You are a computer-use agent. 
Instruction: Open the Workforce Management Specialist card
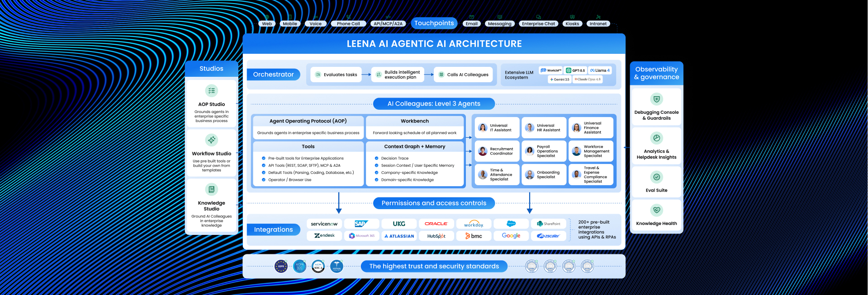(591, 151)
